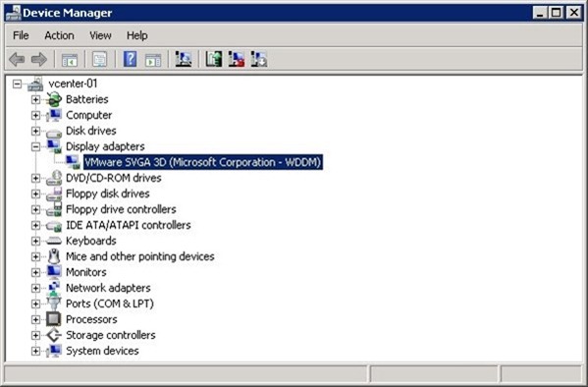This screenshot has height=387, width=588.
Task: Minimize the Device Manager window
Action: [x=540, y=13]
